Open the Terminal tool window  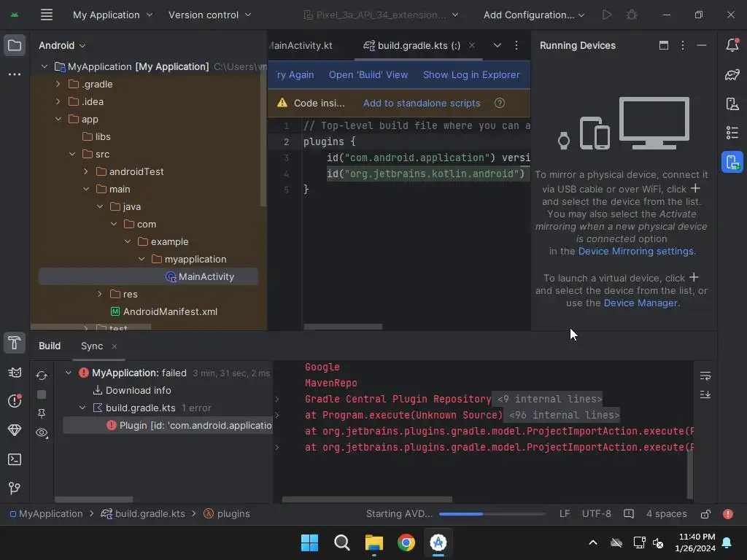(15, 459)
